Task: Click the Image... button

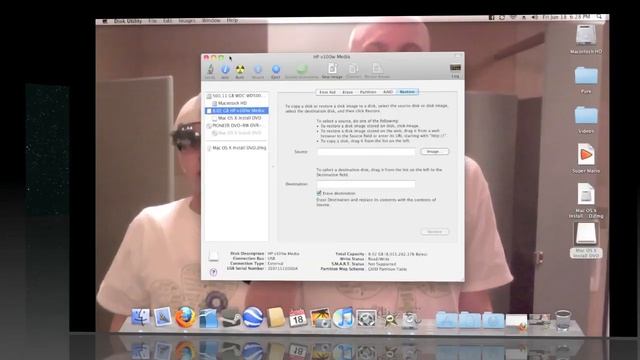Action: 434,151
